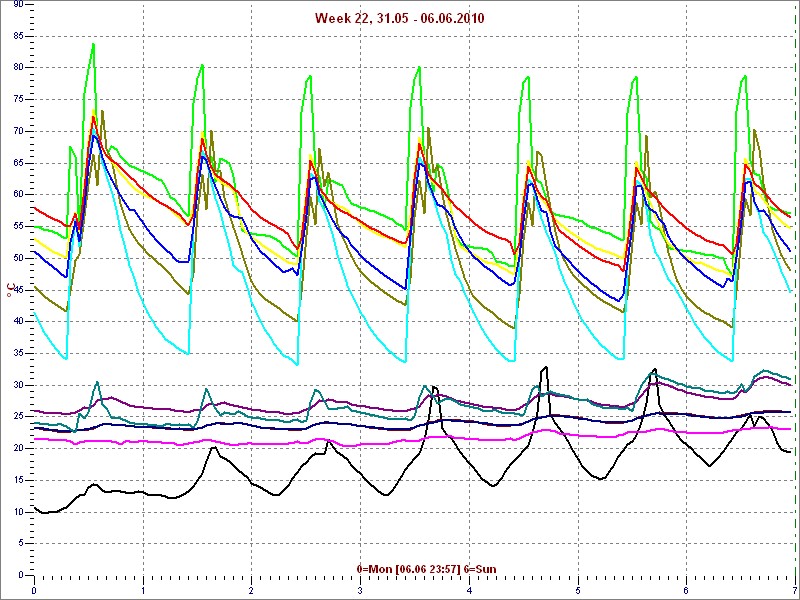The width and height of the screenshot is (800, 600).
Task: Click the y-axis label 90
Action: click(x=18, y=4)
